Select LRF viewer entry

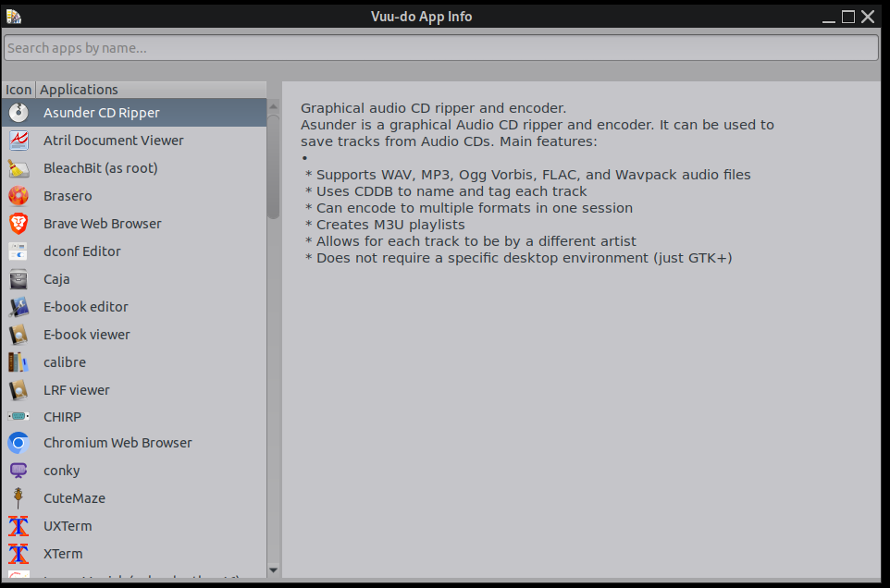coord(134,390)
